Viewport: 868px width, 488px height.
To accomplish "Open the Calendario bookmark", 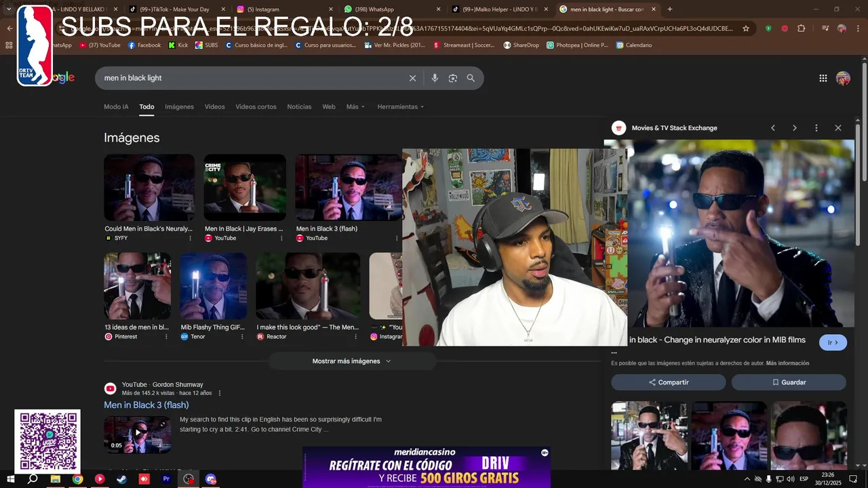I will (634, 45).
